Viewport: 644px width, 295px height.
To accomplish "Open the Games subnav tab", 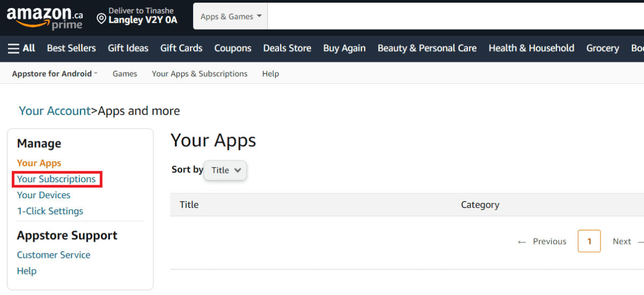I will coord(125,74).
